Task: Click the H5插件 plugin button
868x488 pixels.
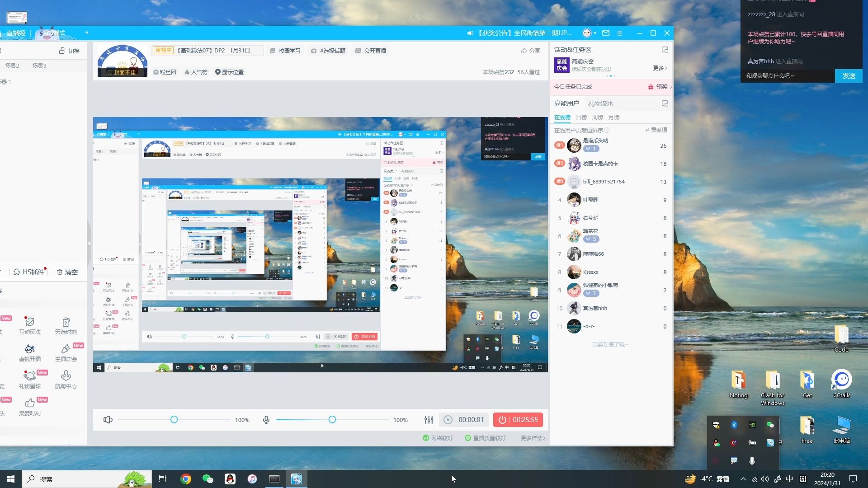Action: (x=29, y=272)
